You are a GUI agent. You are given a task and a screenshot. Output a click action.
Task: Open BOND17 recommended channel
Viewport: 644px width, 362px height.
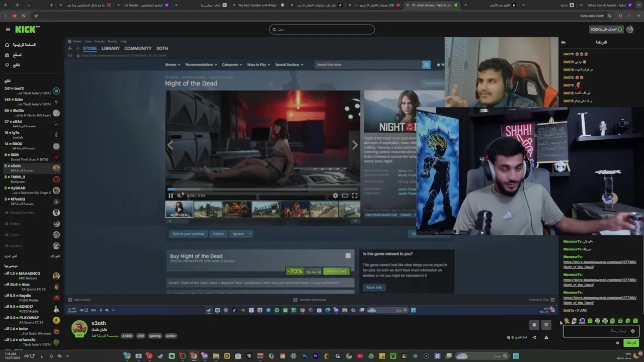32,309
